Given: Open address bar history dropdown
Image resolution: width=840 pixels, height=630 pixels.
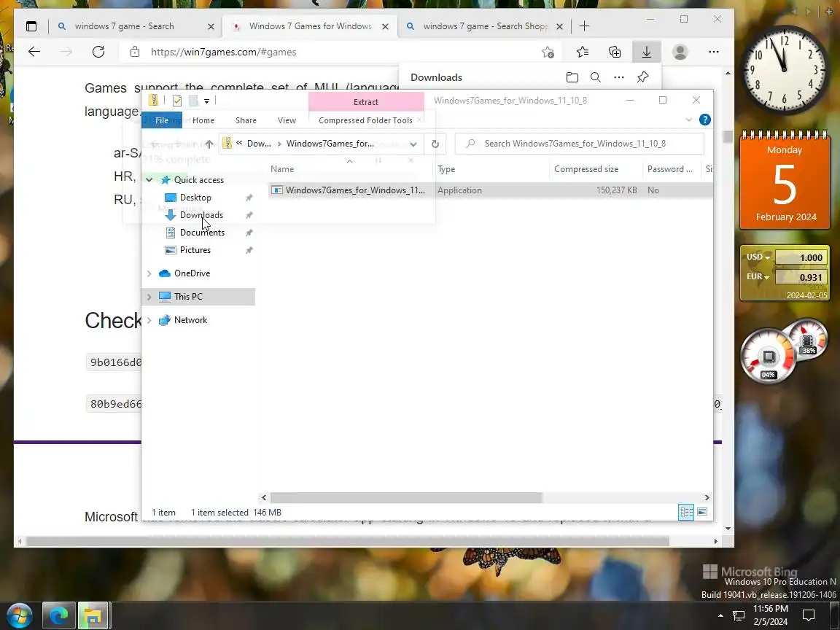Looking at the screenshot, I should [x=413, y=144].
